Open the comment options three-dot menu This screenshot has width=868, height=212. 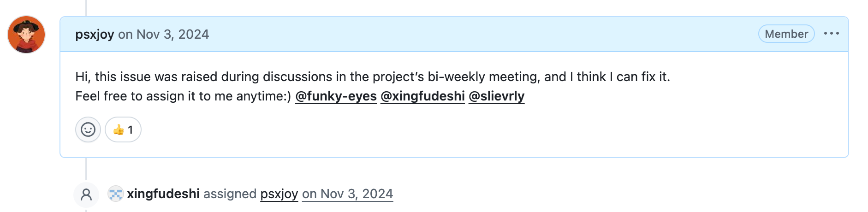coord(831,34)
